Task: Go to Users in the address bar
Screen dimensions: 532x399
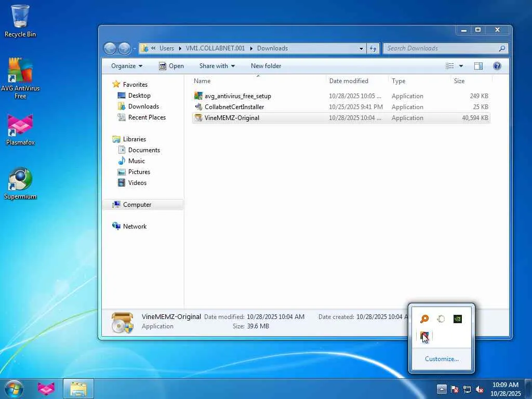Action: [167, 48]
